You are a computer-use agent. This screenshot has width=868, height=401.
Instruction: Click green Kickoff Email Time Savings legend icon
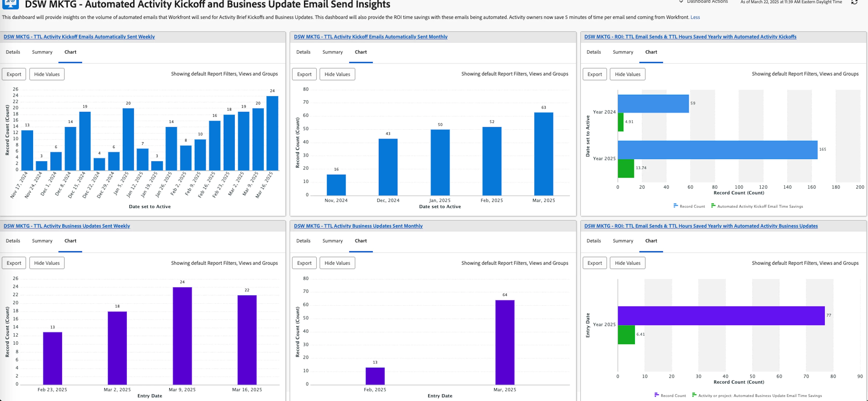(x=713, y=205)
